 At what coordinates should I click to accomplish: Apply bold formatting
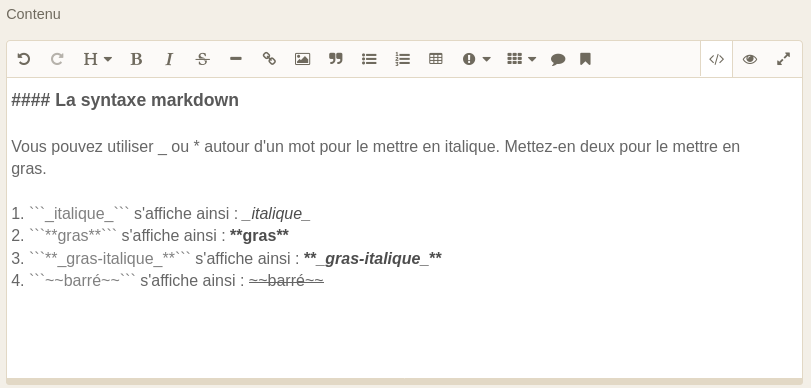pyautogui.click(x=136, y=59)
